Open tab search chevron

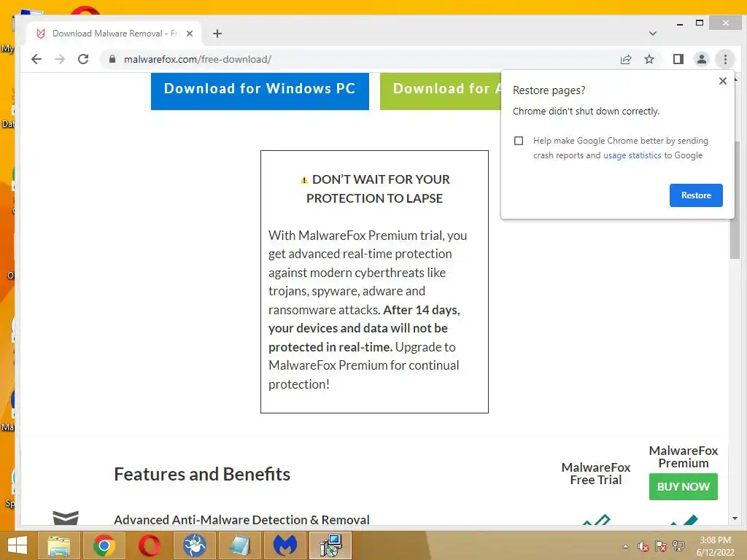pos(653,34)
